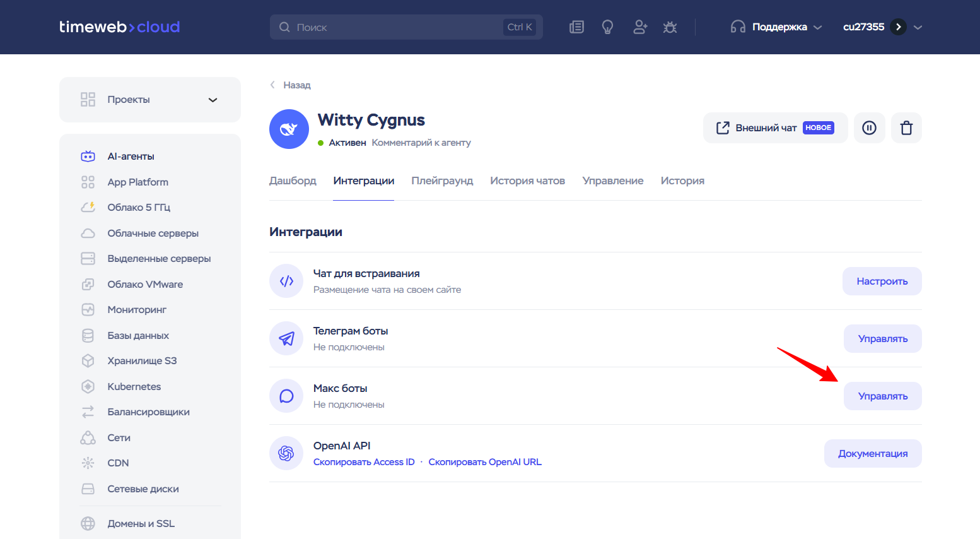Click the AI-агенты robot icon
The image size is (980, 539).
click(88, 156)
